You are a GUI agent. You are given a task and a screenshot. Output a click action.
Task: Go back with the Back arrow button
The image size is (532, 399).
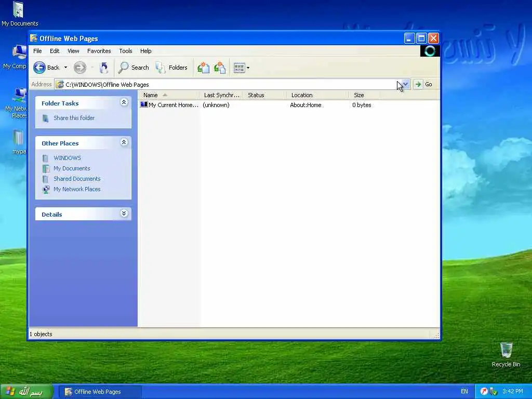(x=46, y=68)
